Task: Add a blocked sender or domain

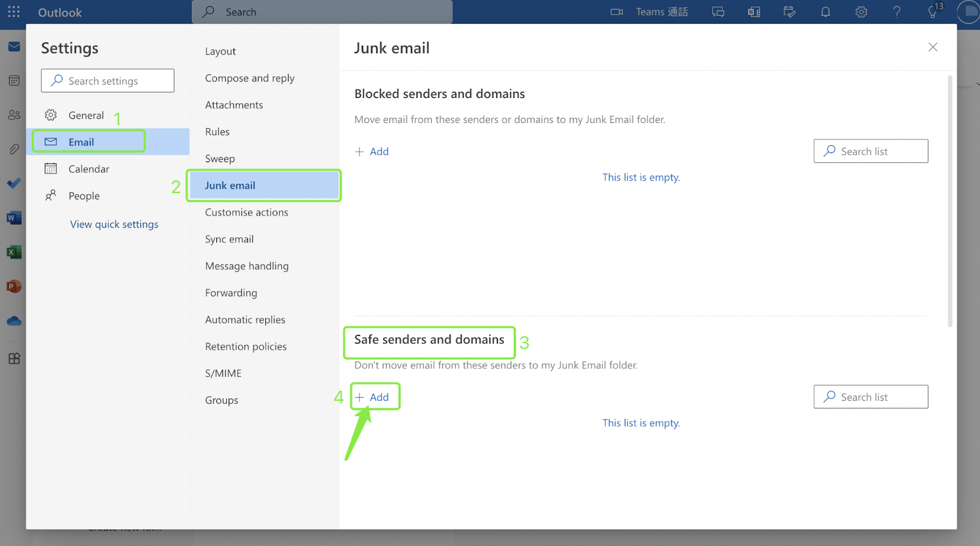Action: 372,152
